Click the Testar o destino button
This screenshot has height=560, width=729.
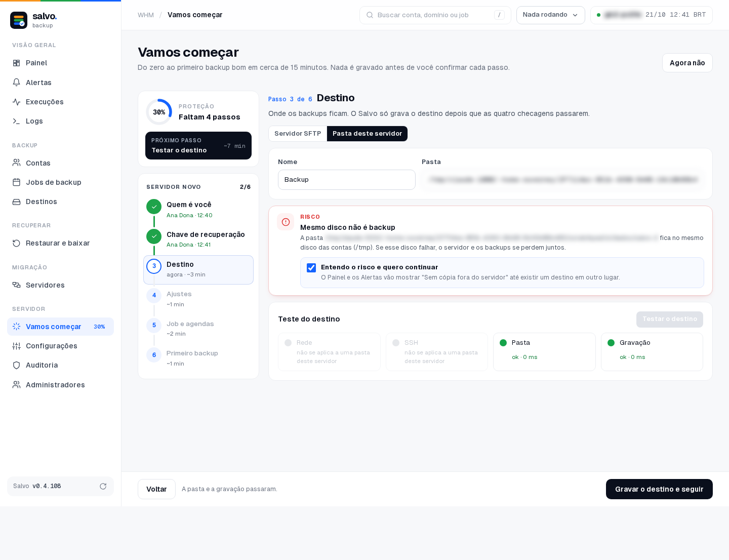click(669, 319)
